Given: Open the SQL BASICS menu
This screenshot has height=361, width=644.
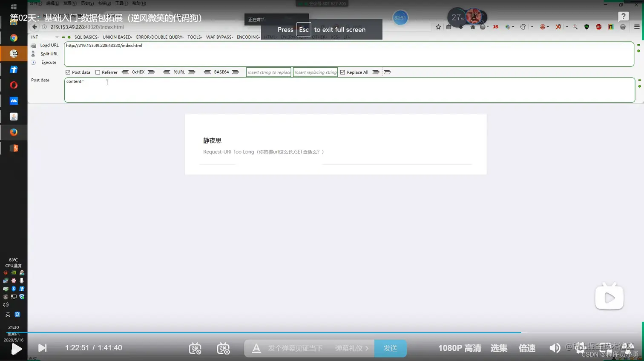Looking at the screenshot, I should [86, 37].
